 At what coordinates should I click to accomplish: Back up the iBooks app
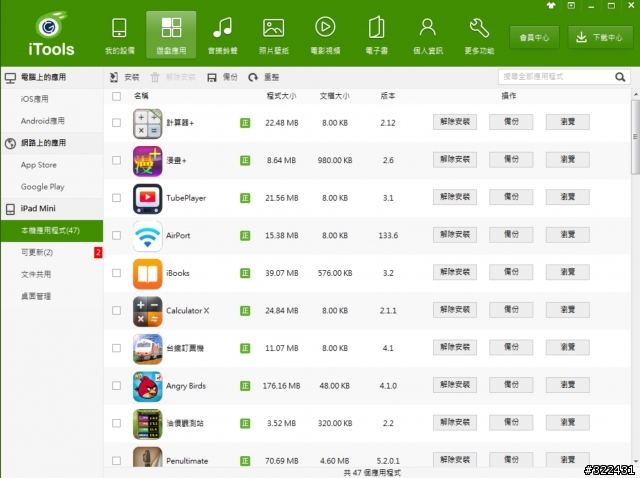511,272
